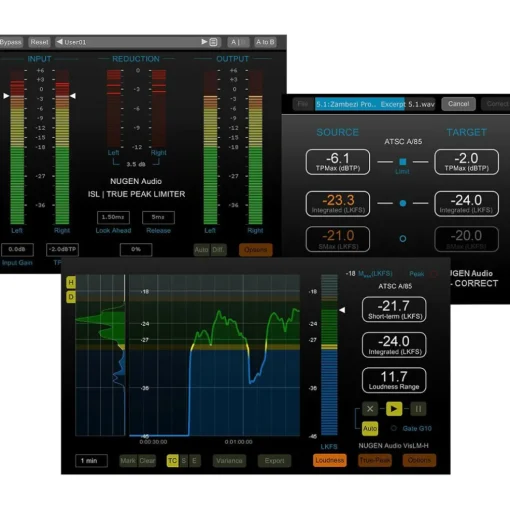
Task: Click the 1.50ms Look Ahead value box
Action: click(x=113, y=217)
